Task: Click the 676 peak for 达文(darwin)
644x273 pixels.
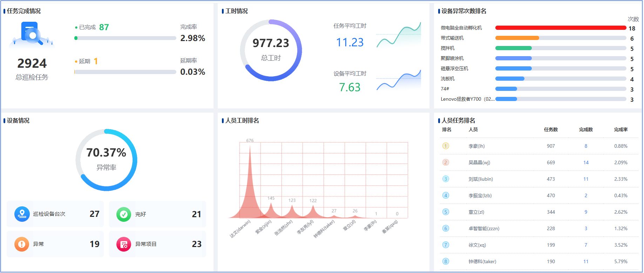Action: (250, 147)
